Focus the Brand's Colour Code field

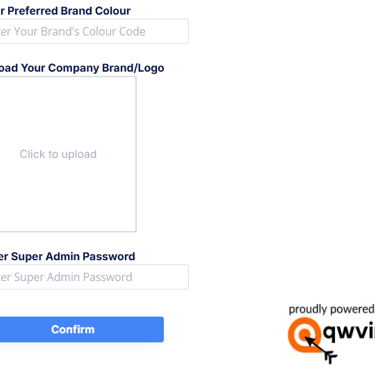[x=94, y=31]
